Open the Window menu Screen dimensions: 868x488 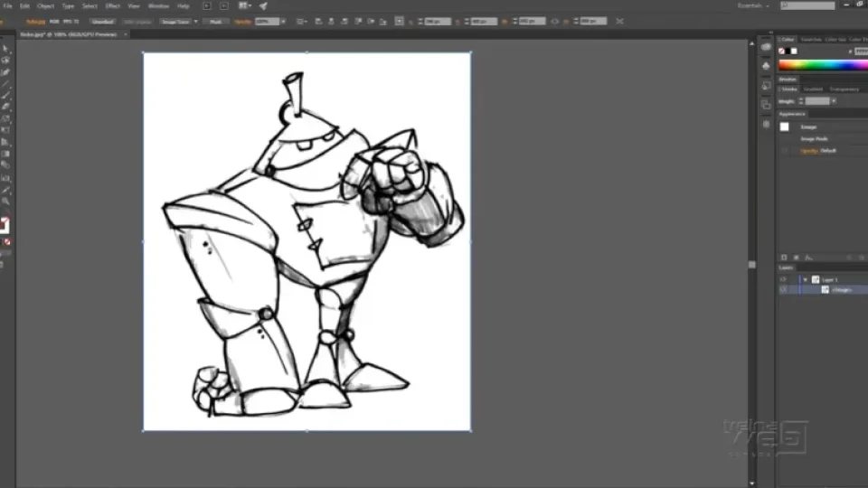point(158,6)
